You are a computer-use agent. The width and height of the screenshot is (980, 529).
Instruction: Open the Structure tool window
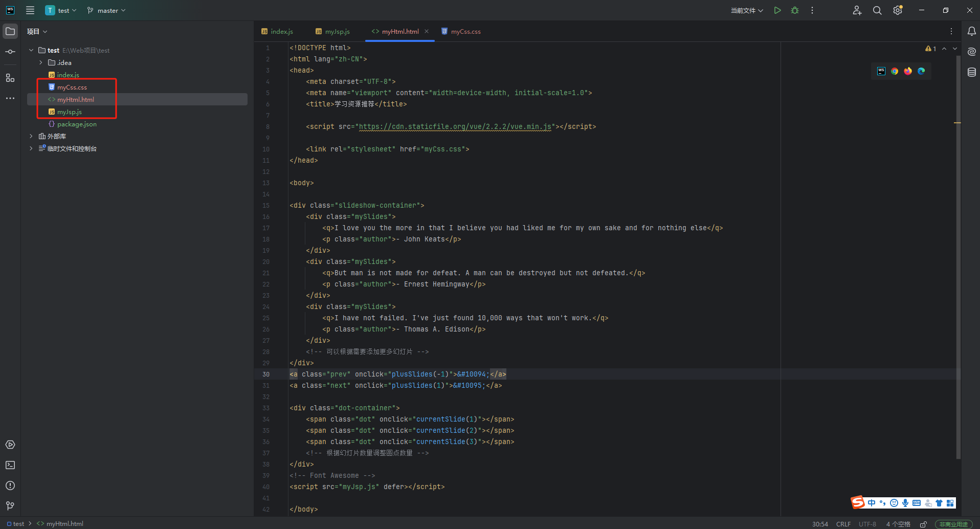click(10, 78)
